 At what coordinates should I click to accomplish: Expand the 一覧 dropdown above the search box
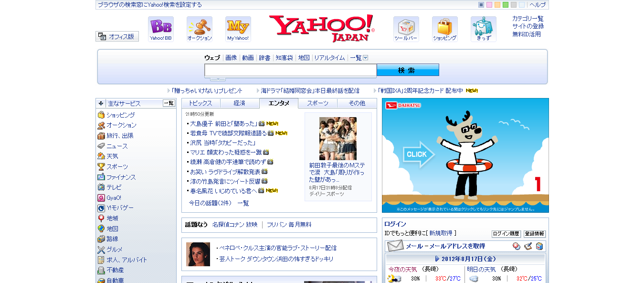point(366,58)
